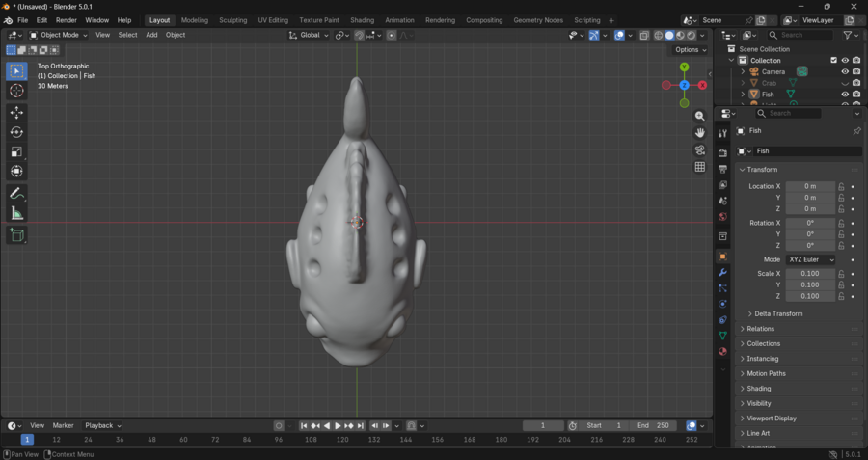Click the End frame field
Screen dimensions: 868x460
(654, 425)
